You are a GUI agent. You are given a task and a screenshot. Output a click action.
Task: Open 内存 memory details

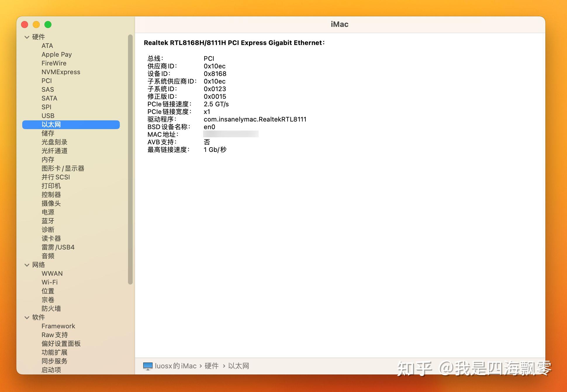48,159
